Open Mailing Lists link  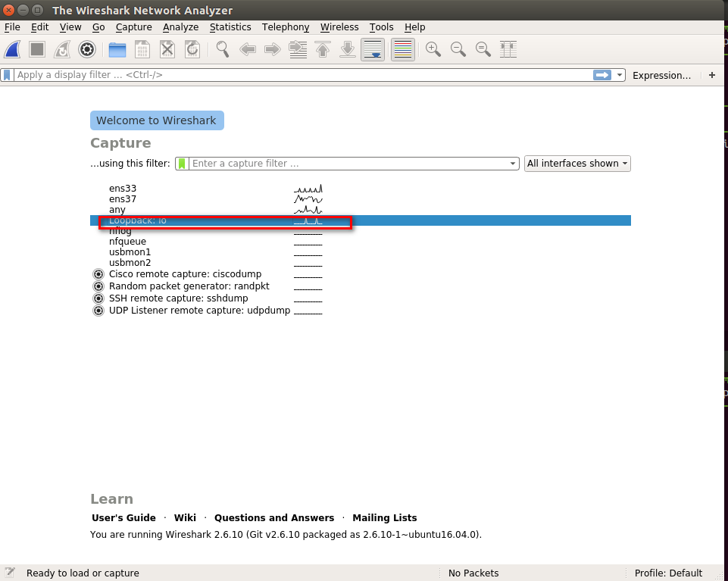click(384, 517)
